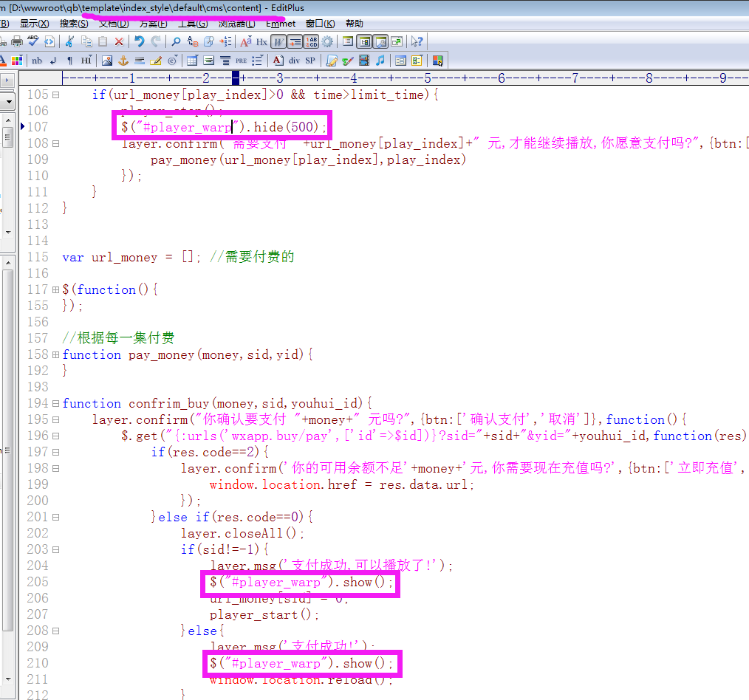Click the Cut scissors icon
The width and height of the screenshot is (749, 700).
click(x=69, y=41)
